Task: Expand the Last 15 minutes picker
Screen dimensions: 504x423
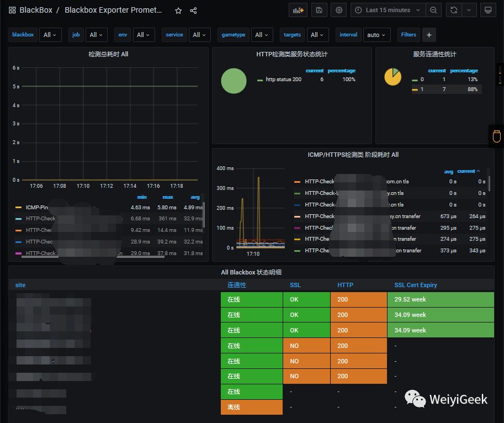Action: click(x=388, y=10)
